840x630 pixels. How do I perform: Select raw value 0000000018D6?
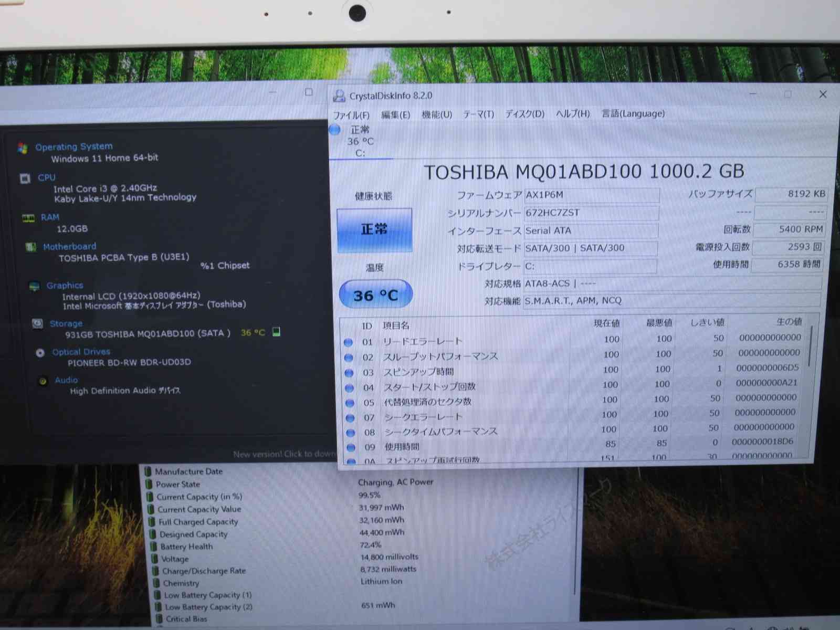pyautogui.click(x=763, y=442)
